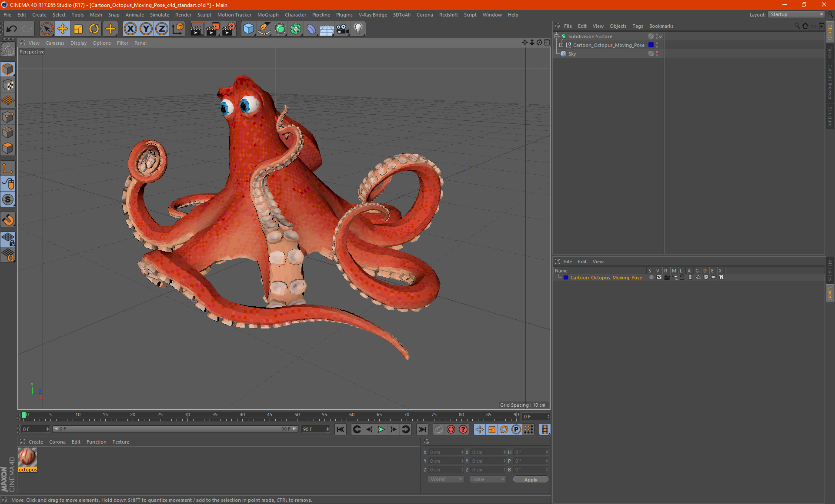Screen dimensions: 835x504
Task: Switch to the Takes side tab
Action: tap(830, 52)
